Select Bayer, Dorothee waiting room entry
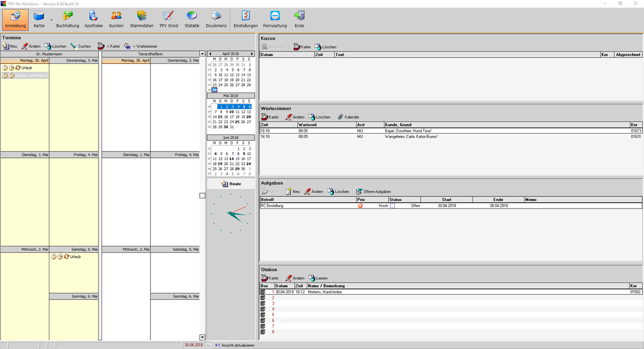This screenshot has width=644, height=349. point(408,130)
